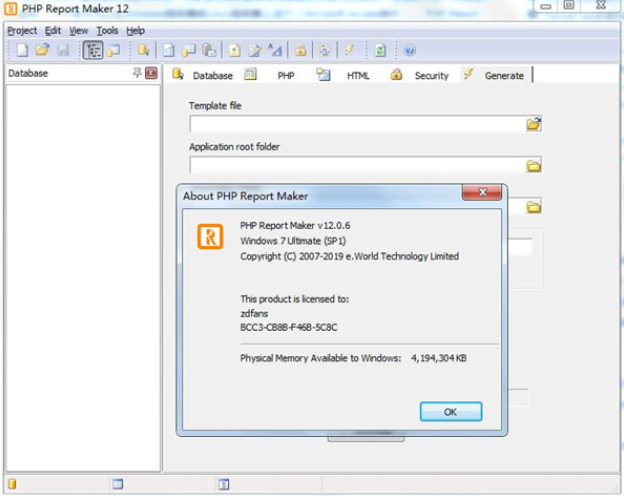Select the PHP tab
Image resolution: width=624 pixels, height=496 pixels.
pyautogui.click(x=286, y=75)
